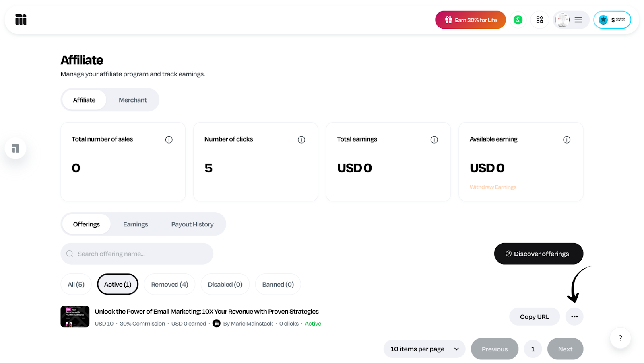Viewport: 644px width, 363px height.
Task: Show info for Total earnings
Action: tap(434, 140)
